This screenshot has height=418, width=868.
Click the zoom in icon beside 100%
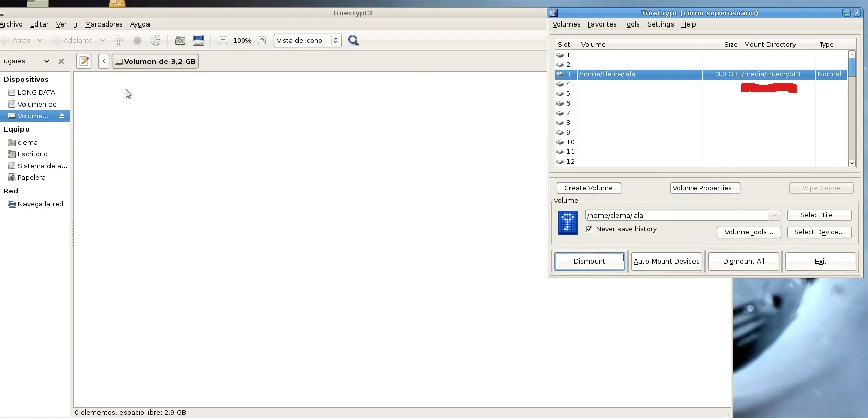click(x=262, y=40)
